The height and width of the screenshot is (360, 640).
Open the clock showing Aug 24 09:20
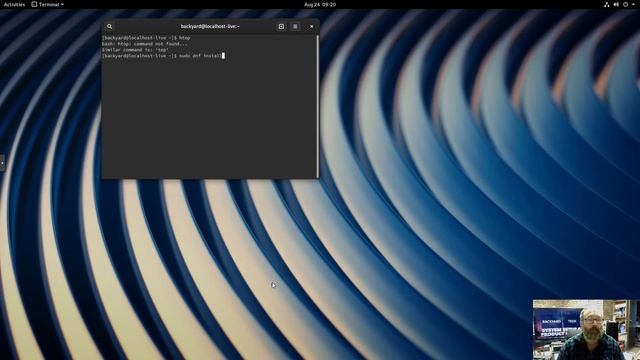click(320, 4)
